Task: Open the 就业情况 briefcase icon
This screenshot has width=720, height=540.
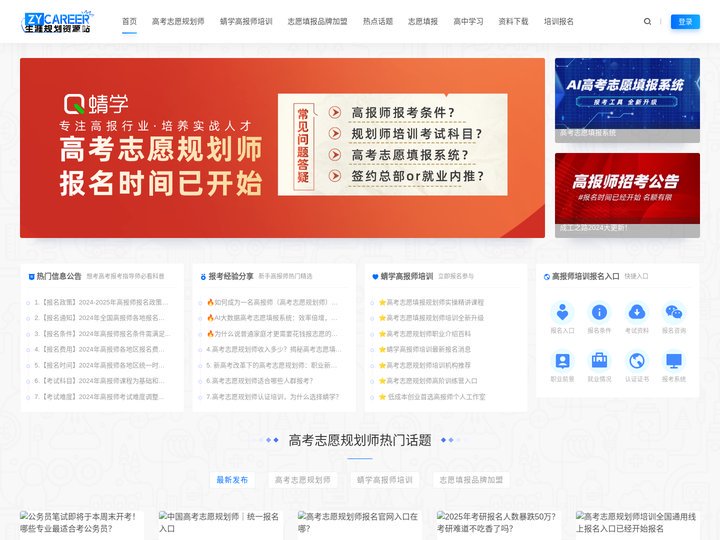Action: (x=599, y=361)
